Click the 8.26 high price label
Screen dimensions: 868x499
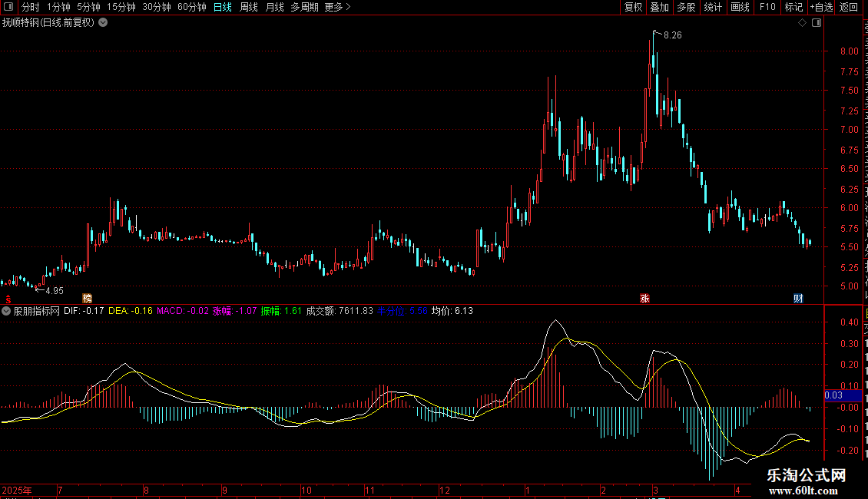[673, 35]
